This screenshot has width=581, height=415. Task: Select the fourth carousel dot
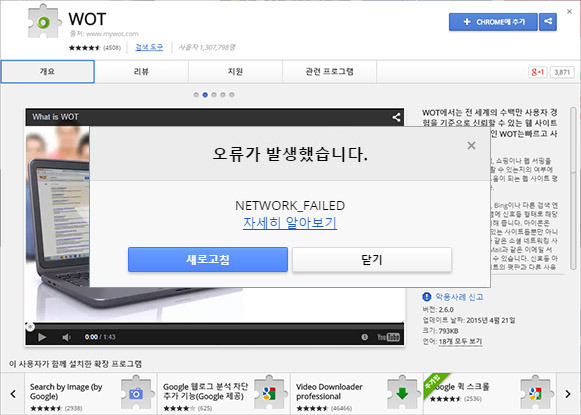[223, 95]
